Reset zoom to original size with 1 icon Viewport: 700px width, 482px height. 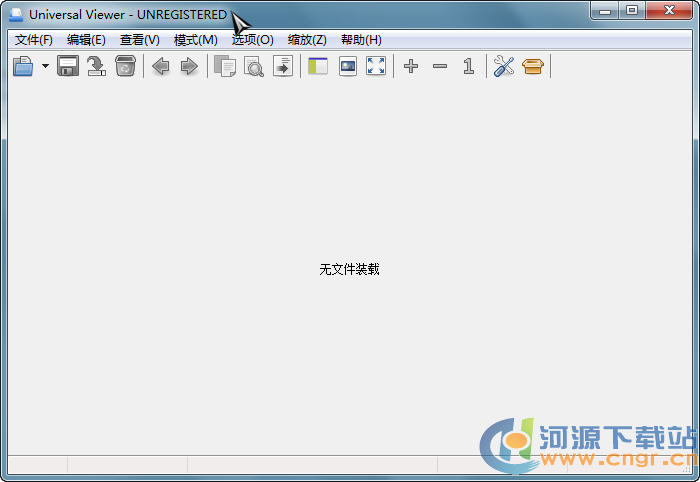pyautogui.click(x=468, y=67)
